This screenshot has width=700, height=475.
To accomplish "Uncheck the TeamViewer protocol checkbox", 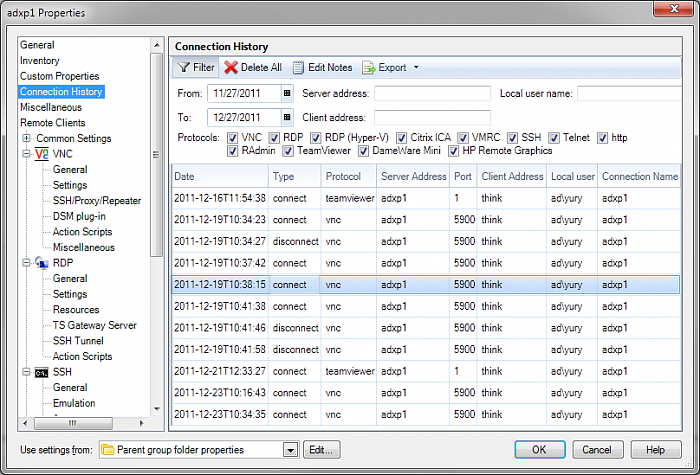I will coord(289,151).
